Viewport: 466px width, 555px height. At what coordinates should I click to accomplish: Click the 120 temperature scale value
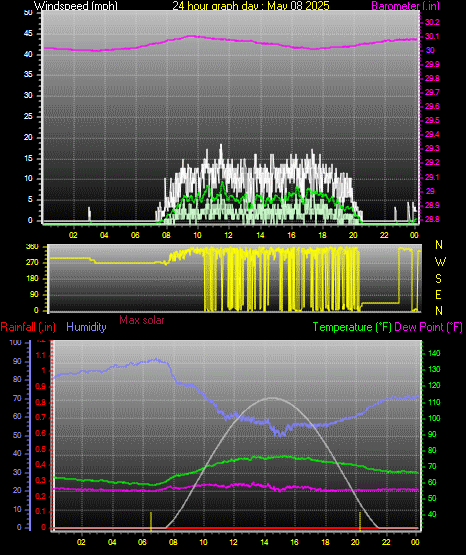pyautogui.click(x=434, y=385)
